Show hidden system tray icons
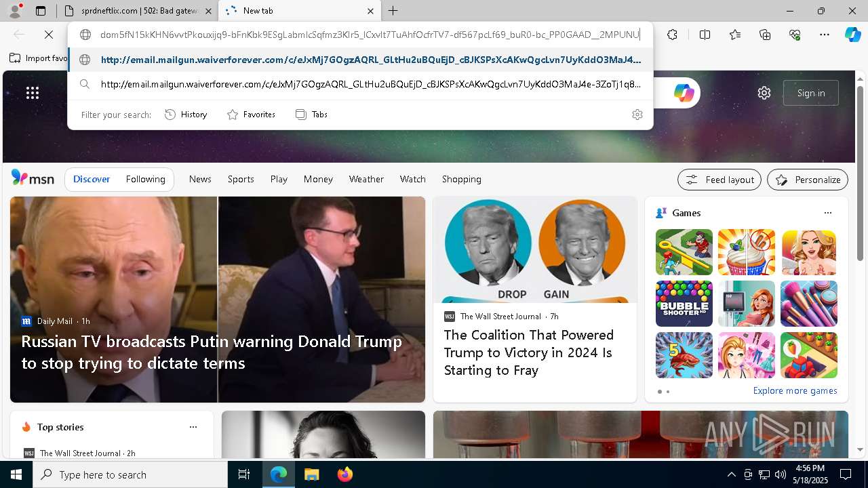 click(731, 474)
